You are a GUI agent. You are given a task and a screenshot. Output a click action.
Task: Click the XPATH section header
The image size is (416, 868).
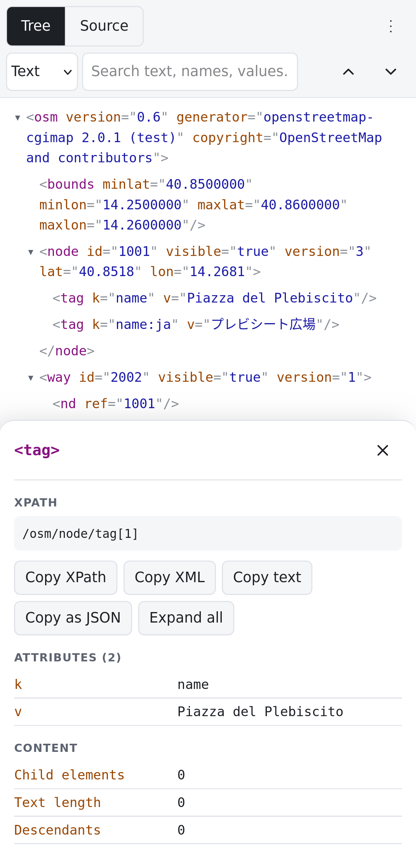pyautogui.click(x=36, y=503)
